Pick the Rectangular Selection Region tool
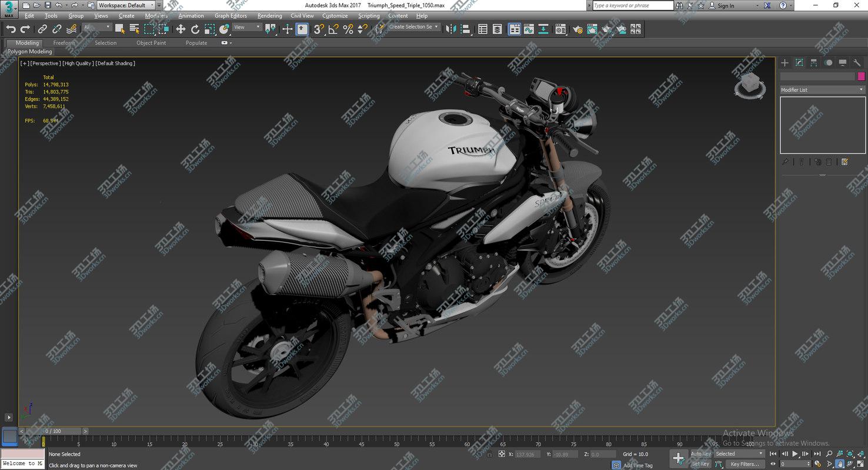Screen dimensions: 868x470 click(x=149, y=29)
